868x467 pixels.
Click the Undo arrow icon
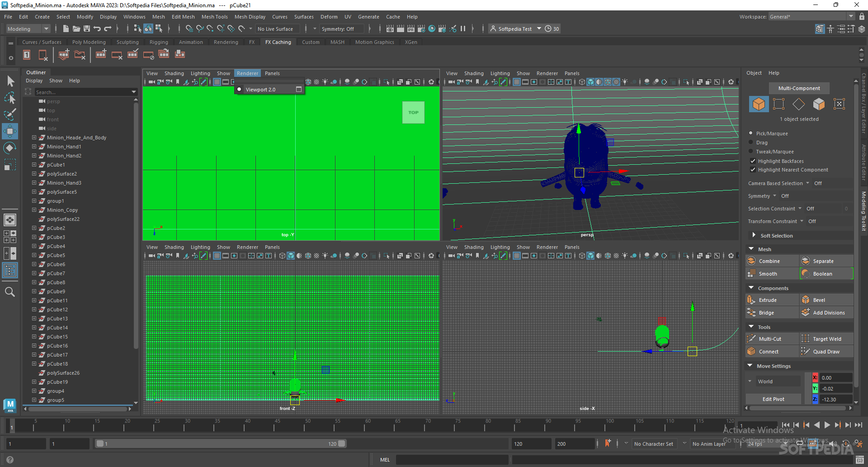tap(97, 29)
